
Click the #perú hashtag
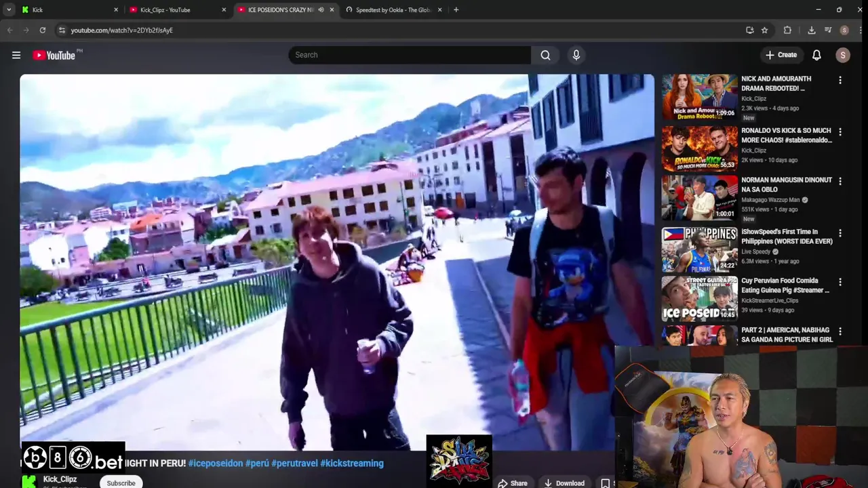coord(257,464)
